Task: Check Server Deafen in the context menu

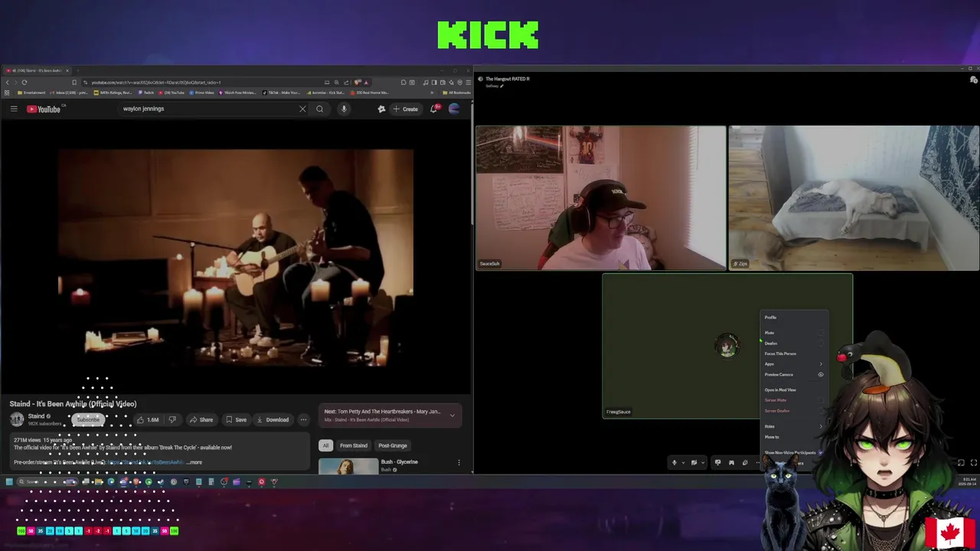Action: pos(820,411)
